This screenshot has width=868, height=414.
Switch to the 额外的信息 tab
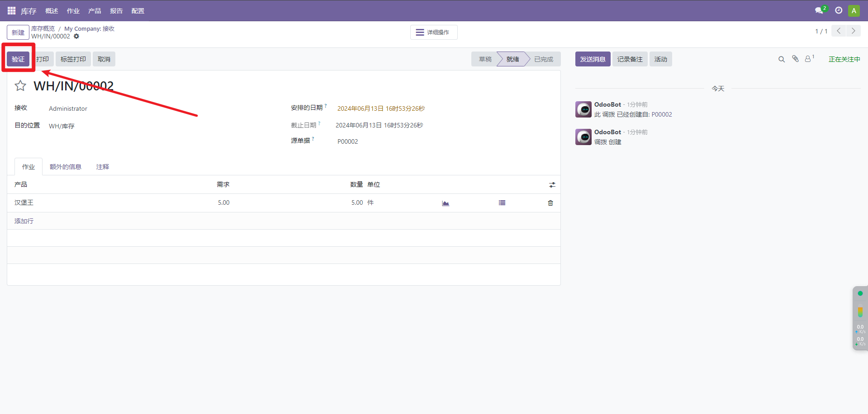[x=66, y=167]
